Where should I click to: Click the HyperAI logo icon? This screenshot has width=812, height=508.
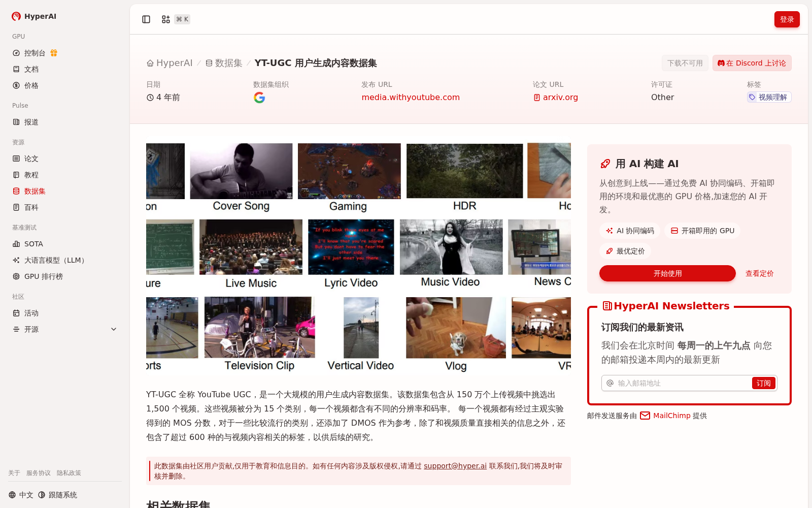(16, 16)
